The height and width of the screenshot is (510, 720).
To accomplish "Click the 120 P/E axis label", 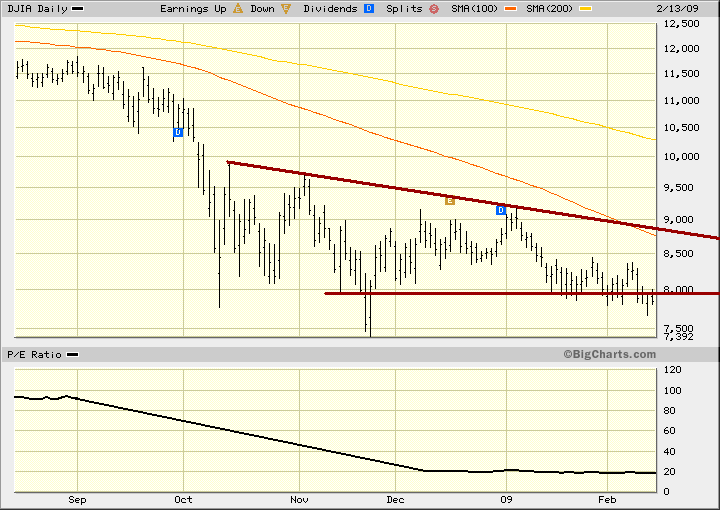I will point(673,370).
